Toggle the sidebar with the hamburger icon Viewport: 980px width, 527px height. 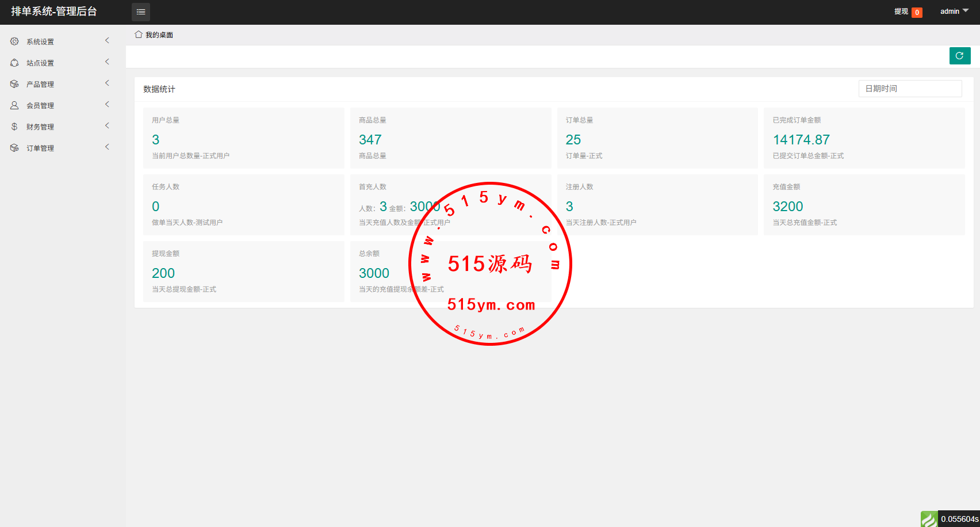(x=141, y=12)
